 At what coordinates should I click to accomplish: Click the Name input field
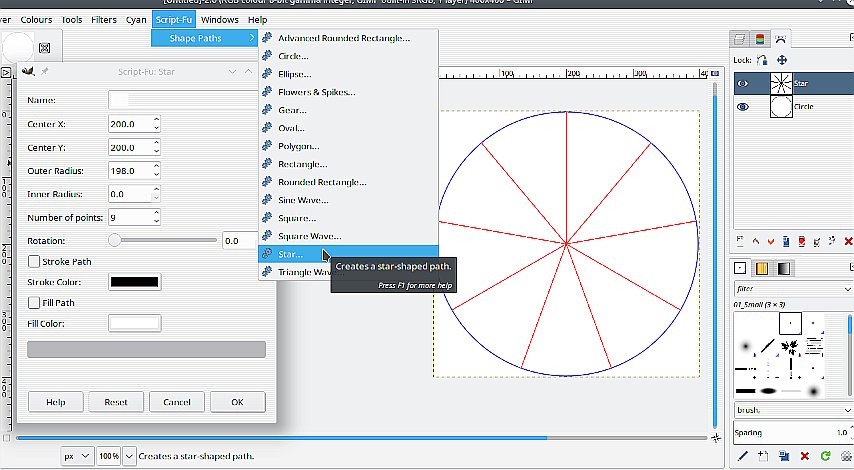(185, 100)
